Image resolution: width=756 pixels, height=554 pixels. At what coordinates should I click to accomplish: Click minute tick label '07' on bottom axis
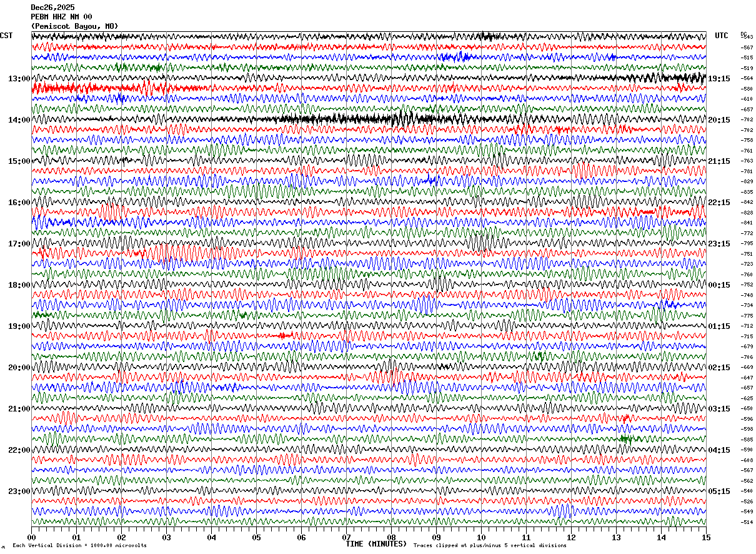(x=346, y=537)
